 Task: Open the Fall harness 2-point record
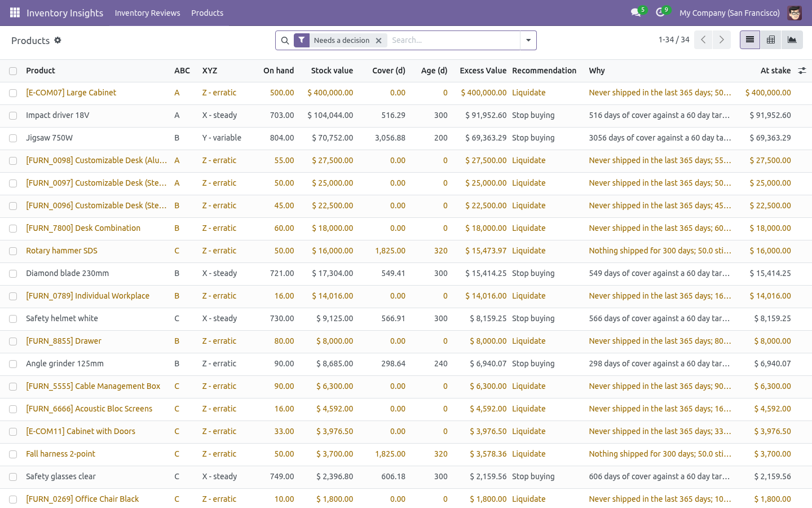click(x=61, y=454)
